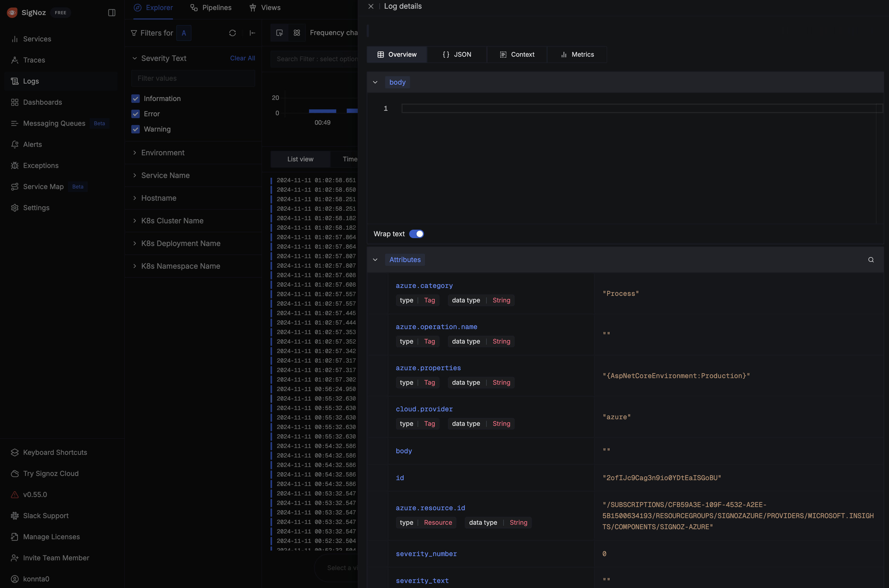Close the Log details panel

(371, 6)
